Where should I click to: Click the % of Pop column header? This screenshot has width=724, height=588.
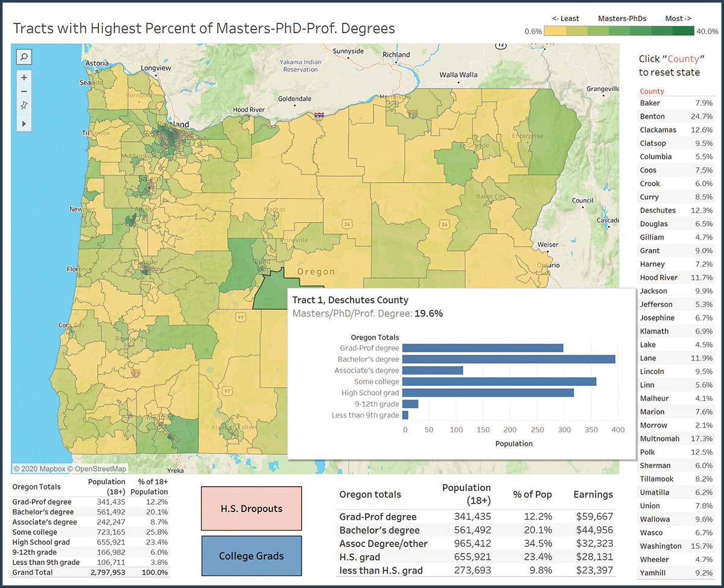click(x=533, y=495)
